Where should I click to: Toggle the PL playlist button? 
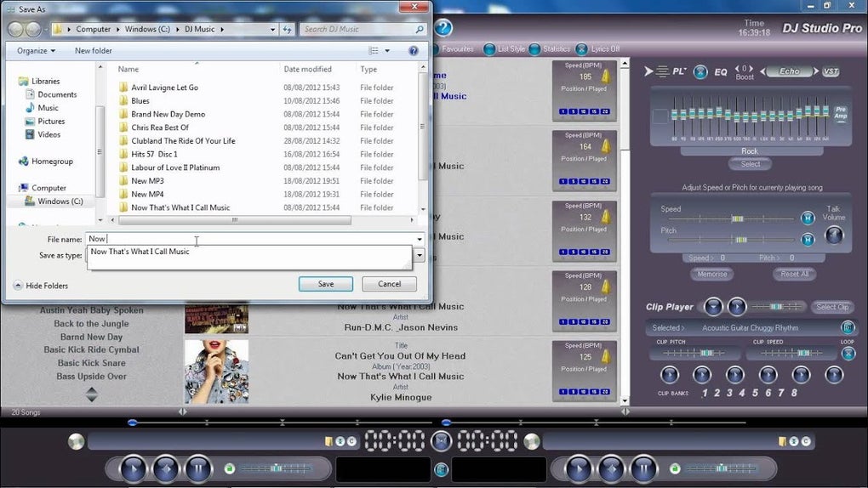[x=679, y=71]
